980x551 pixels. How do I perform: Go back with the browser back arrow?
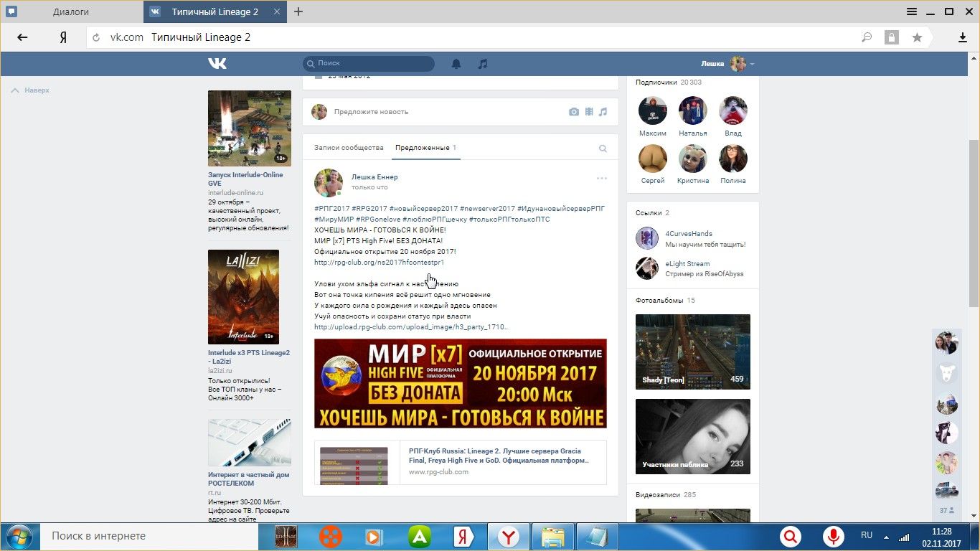(22, 37)
